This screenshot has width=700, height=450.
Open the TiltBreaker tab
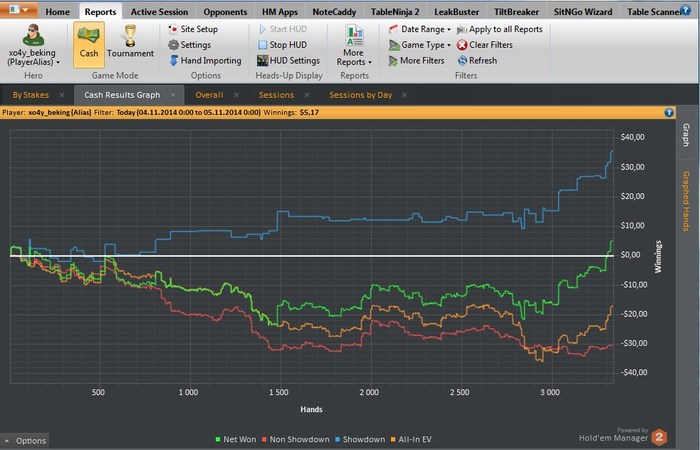[x=517, y=12]
